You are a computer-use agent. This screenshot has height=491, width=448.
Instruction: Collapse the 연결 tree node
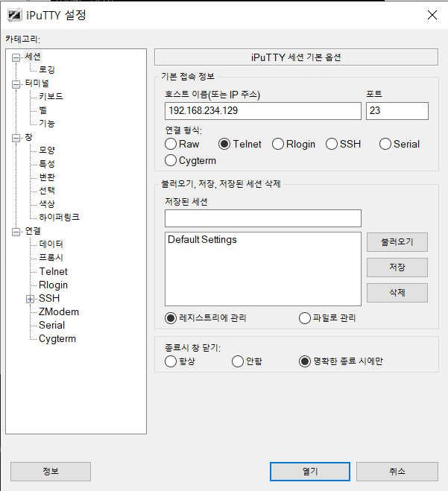point(16,232)
